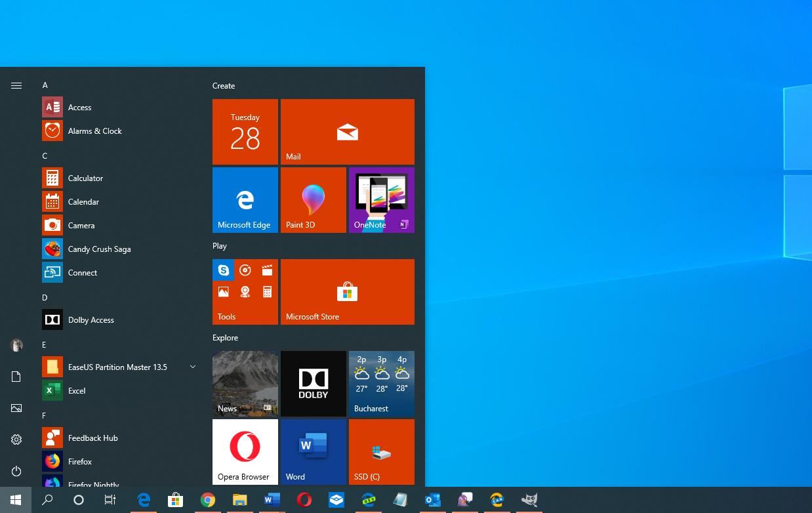Open the Calculator app
The height and width of the screenshot is (513, 812).
(x=118, y=178)
